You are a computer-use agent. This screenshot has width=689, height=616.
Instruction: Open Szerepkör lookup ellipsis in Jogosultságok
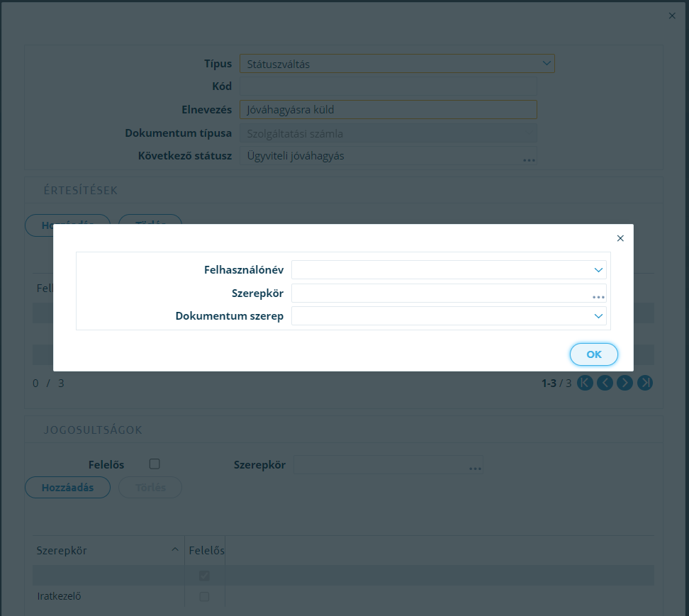475,469
